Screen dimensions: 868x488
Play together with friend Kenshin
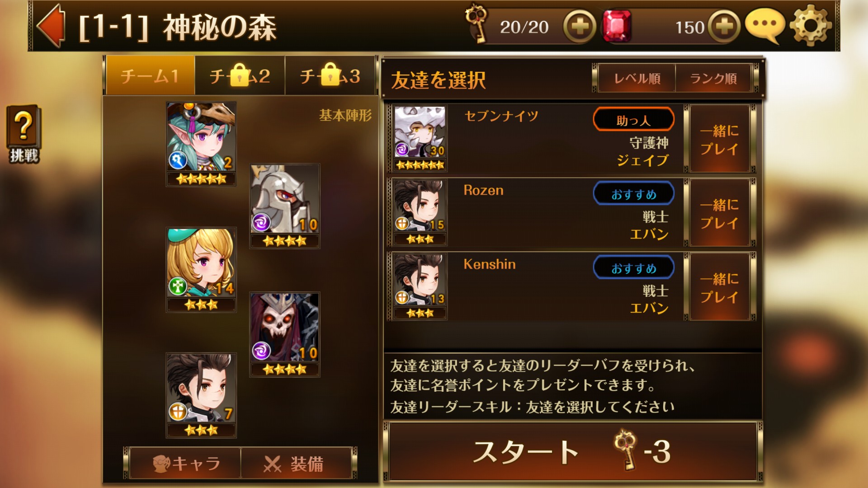[x=719, y=287]
